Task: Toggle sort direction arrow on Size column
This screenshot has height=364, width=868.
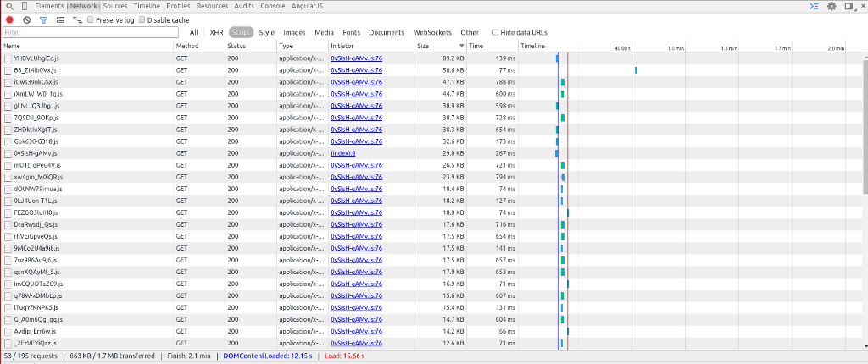Action: tap(462, 47)
